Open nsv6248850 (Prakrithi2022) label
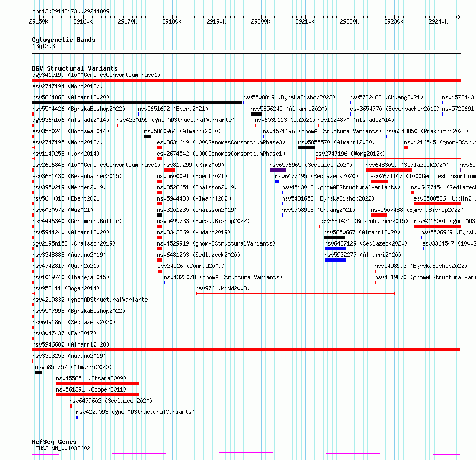Viewport: 476px width, 460px height. click(427, 131)
